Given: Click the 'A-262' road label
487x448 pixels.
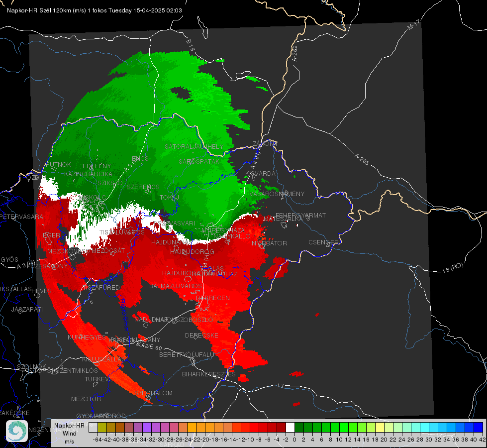Looking at the screenshot, I should tap(295, 53).
